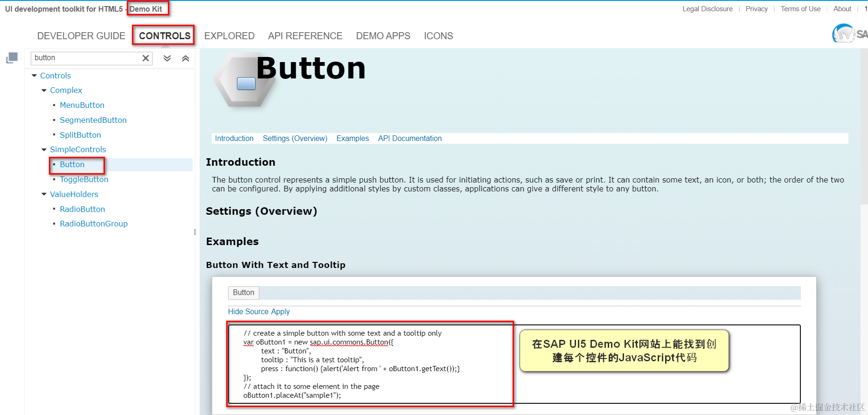Screen dimensions: 868x415
Task: Click the ValueHolders tree label
Action: coord(74,195)
